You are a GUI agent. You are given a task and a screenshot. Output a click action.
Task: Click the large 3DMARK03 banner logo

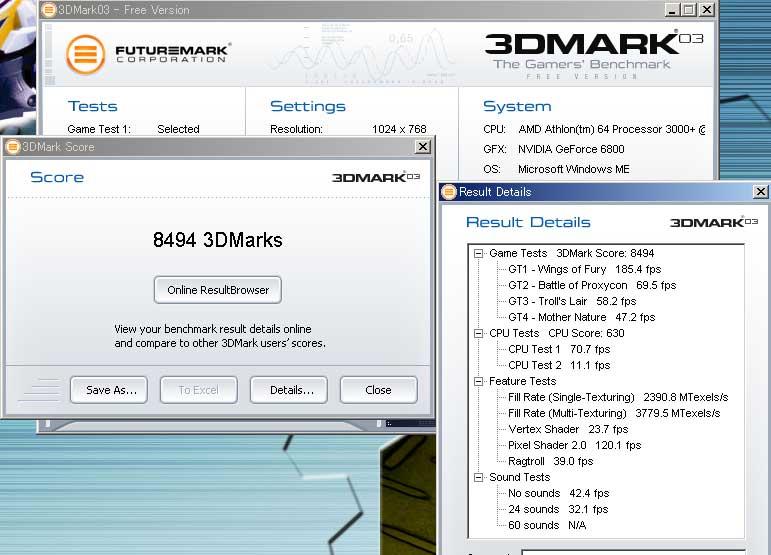[594, 44]
